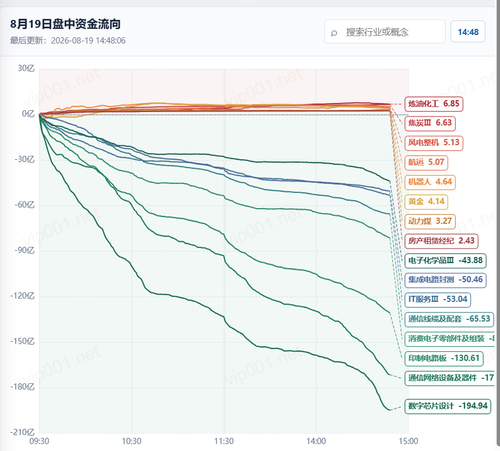This screenshot has height=451, width=500.
Task: Click the -180亿 y-axis label
Action: (22, 387)
